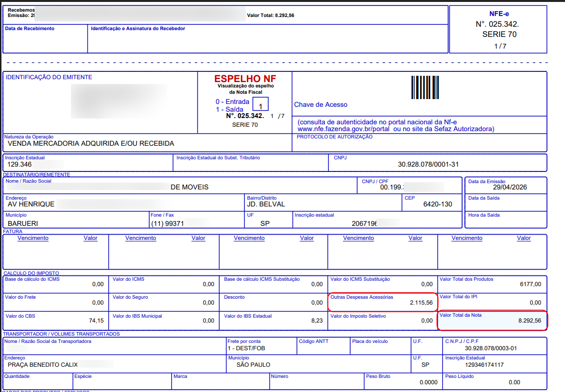Open the www.nfe.fazenda.gov.br/portal link text
Image resolution: width=565 pixels, height=392 pixels.
tap(343, 129)
